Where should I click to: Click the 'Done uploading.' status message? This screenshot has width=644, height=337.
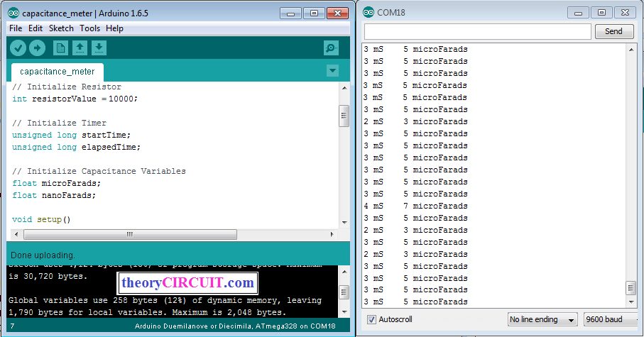[43, 255]
